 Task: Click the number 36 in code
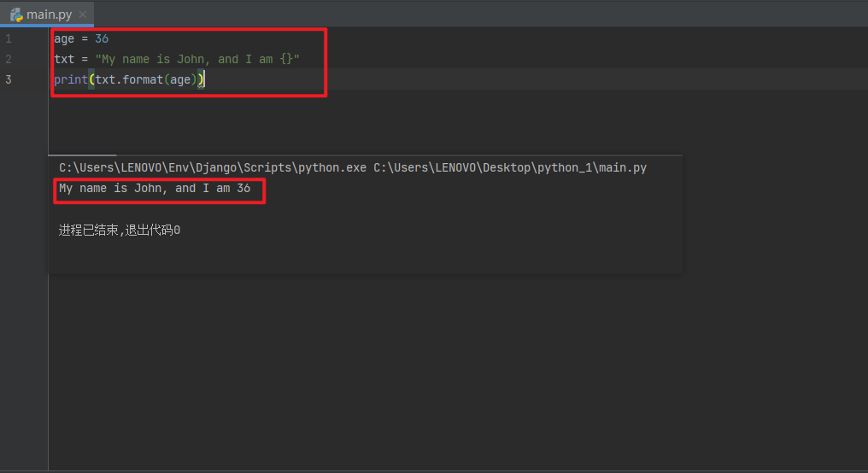(x=102, y=38)
